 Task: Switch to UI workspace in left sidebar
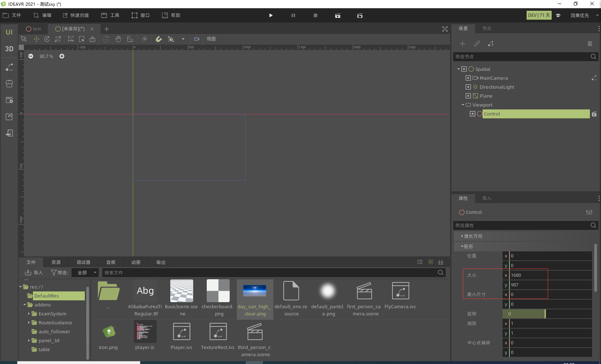pos(9,32)
